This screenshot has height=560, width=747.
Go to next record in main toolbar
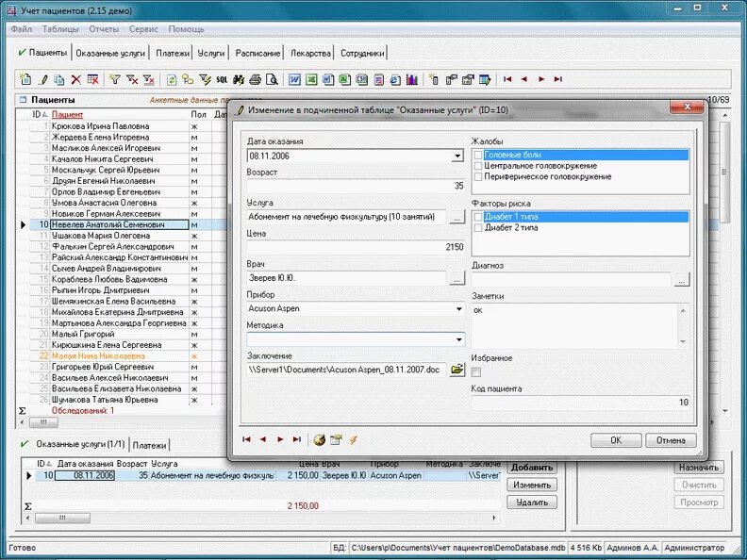tap(541, 79)
